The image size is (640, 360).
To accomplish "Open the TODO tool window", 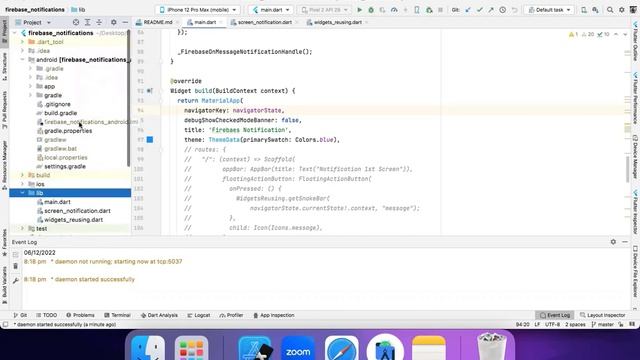I will click(47, 315).
